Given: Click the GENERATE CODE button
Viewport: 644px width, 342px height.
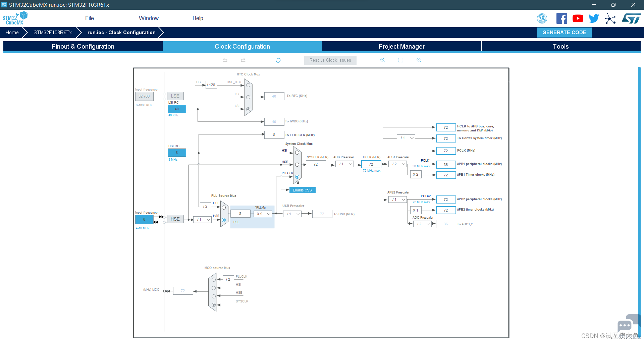Looking at the screenshot, I should coord(564,33).
